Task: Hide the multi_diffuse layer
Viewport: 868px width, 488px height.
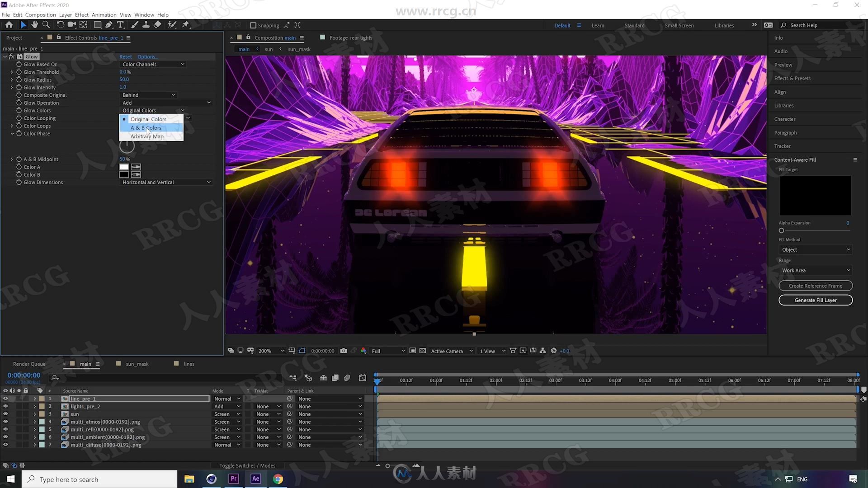Action: 5,445
